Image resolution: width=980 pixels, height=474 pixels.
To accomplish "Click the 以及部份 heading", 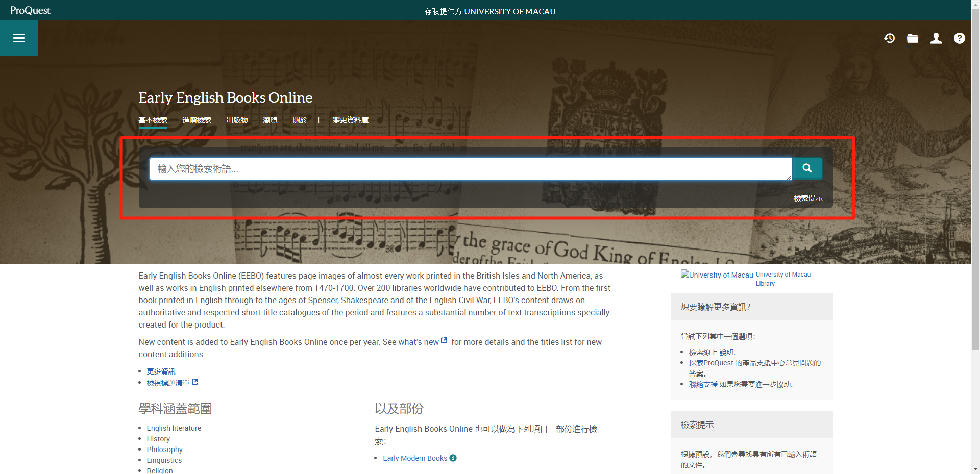I will tap(399, 409).
